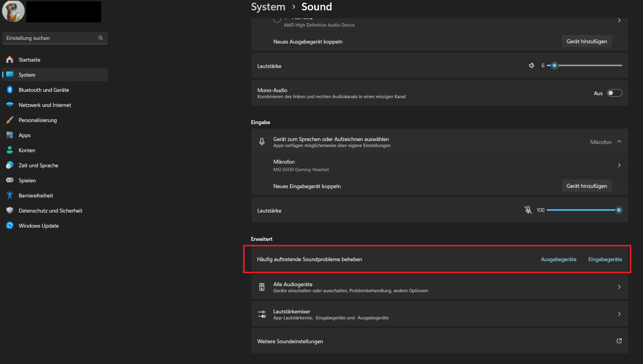The image size is (643, 364).
Task: Click the Alle Audiogeräte speaker icon
Action: point(262,287)
